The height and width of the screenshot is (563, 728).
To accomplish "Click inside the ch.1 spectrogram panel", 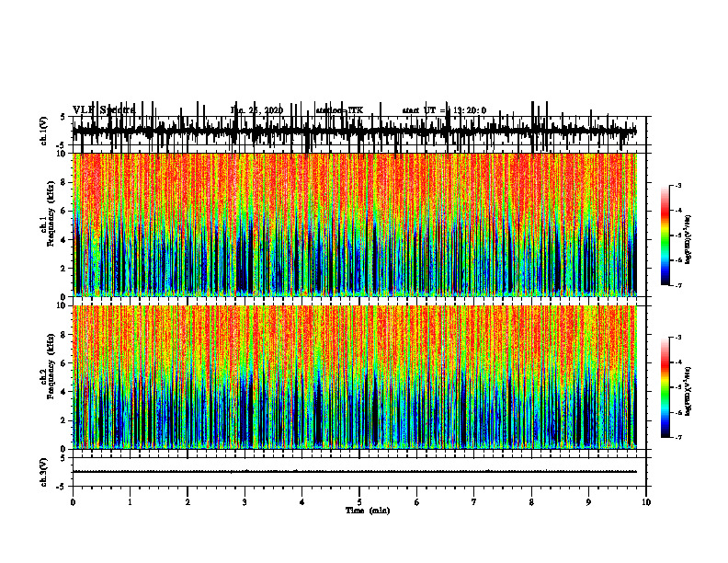I will pos(354,224).
